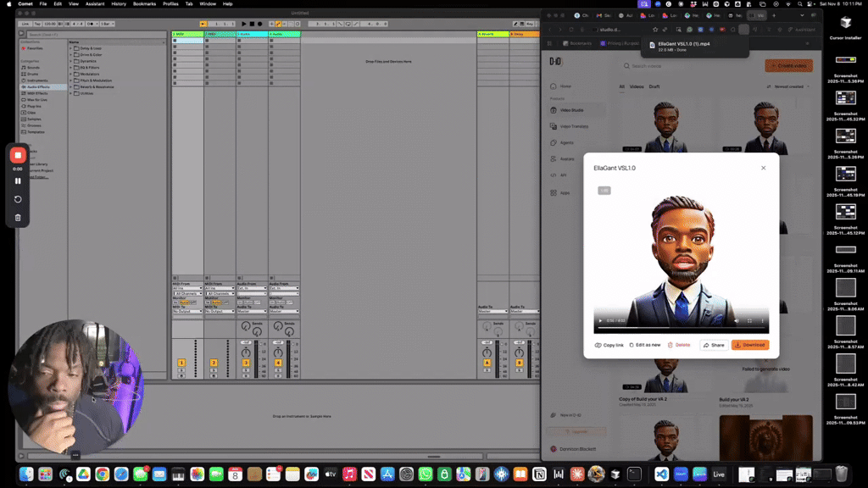868x488 pixels.
Task: Switch to the Videos tab in D-ID
Action: click(637, 86)
